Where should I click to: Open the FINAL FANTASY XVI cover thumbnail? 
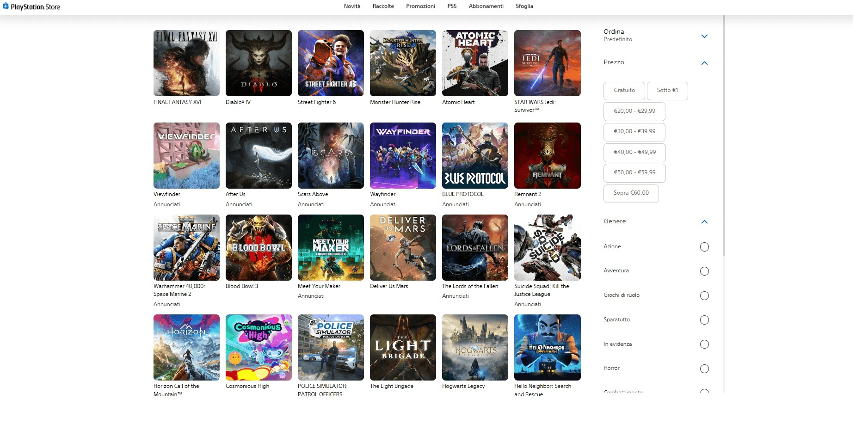186,63
